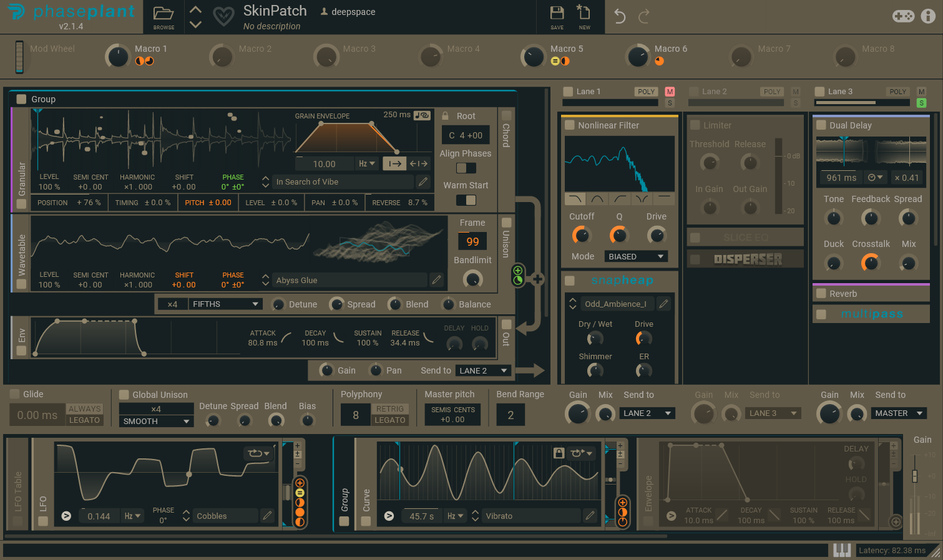Toggle the grain envelope sync icon next to 250 ms
943x560 pixels.
click(x=423, y=115)
